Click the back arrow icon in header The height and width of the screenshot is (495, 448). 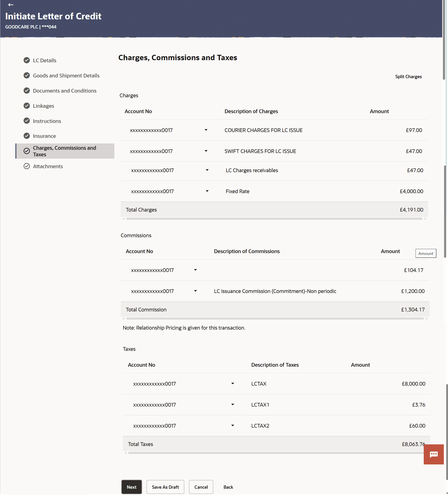pos(11,5)
